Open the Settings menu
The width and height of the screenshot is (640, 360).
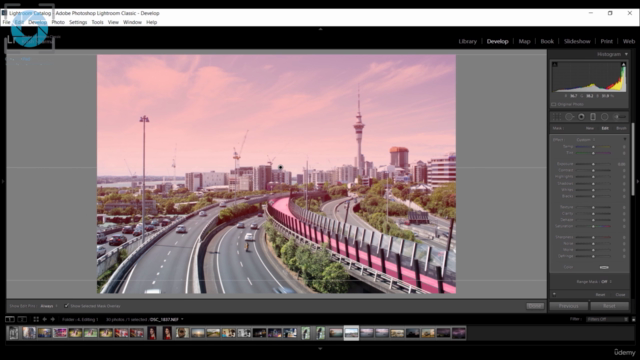(78, 22)
